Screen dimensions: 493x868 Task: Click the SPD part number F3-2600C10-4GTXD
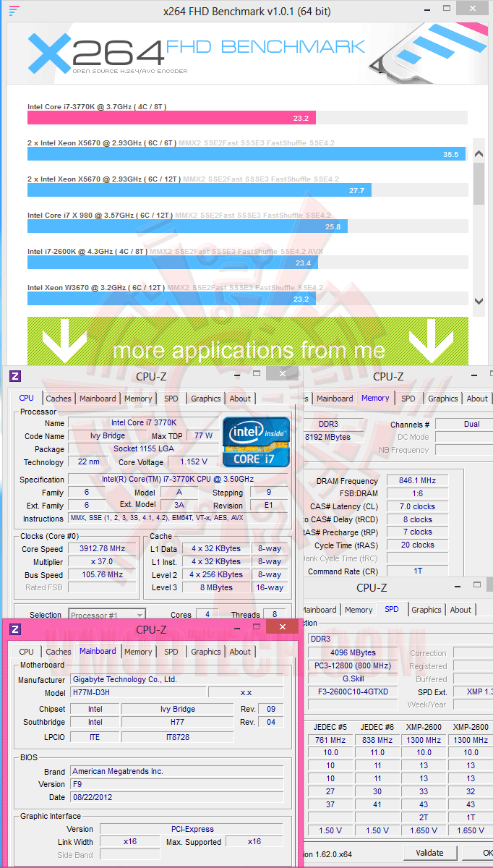click(x=353, y=692)
